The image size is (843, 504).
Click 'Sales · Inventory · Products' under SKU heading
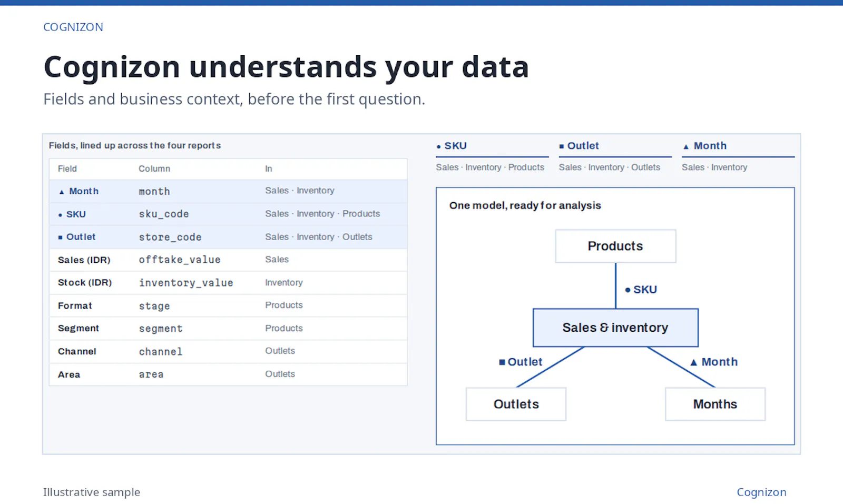click(x=490, y=167)
